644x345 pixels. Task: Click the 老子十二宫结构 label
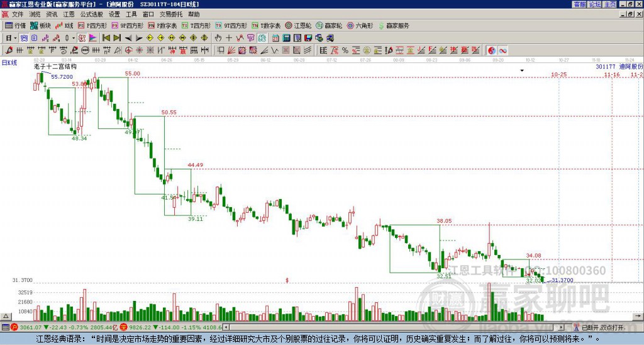(55, 66)
